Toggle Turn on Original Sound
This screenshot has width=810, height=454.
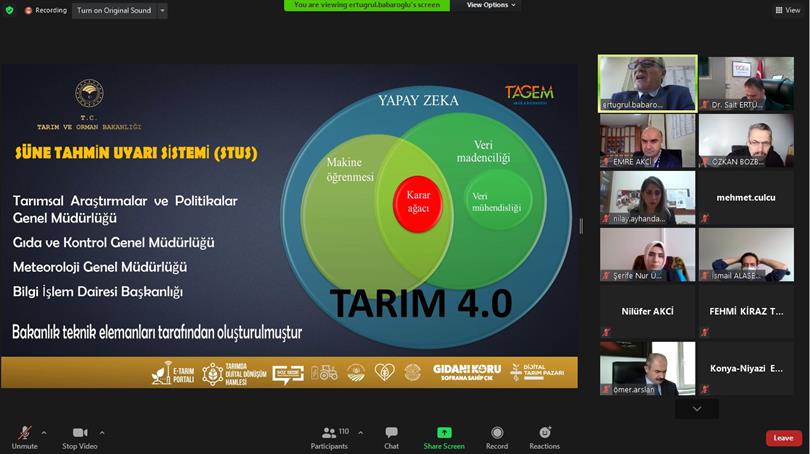pos(115,10)
